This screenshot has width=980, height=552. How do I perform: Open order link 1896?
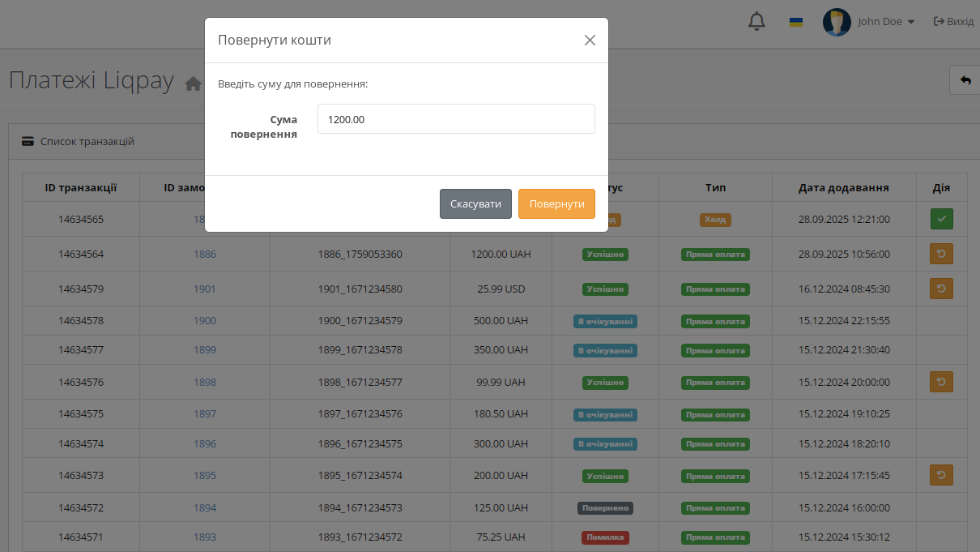coord(205,443)
